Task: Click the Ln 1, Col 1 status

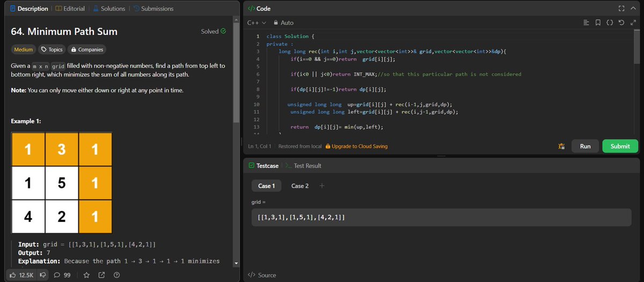Action: pos(260,146)
